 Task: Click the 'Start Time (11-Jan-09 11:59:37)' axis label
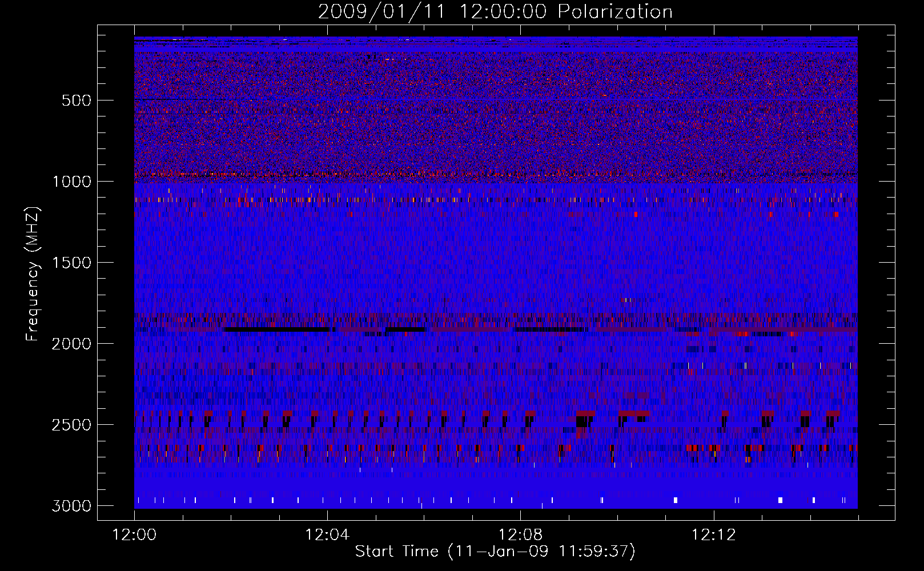click(495, 552)
